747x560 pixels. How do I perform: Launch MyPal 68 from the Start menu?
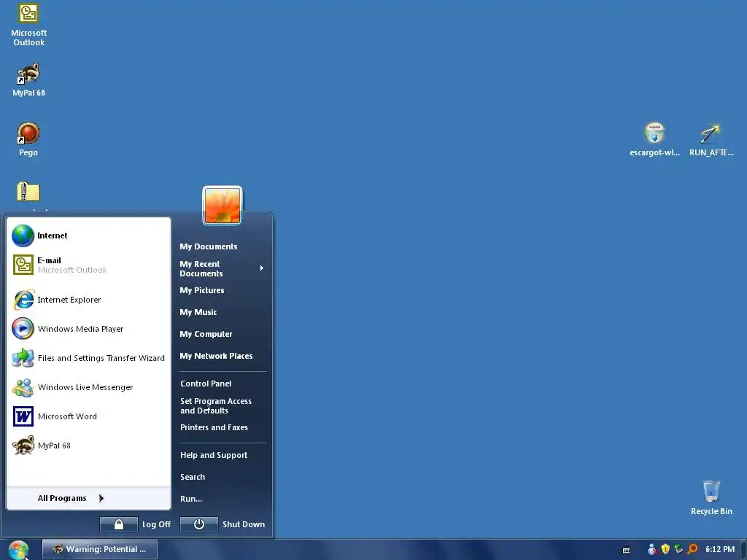pyautogui.click(x=88, y=446)
